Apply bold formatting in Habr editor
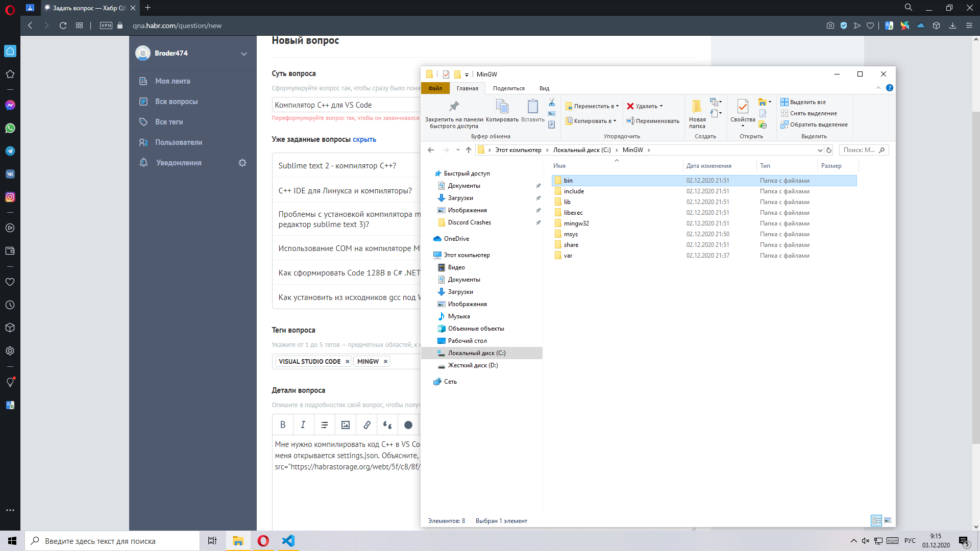Image resolution: width=980 pixels, height=551 pixels. click(x=283, y=425)
